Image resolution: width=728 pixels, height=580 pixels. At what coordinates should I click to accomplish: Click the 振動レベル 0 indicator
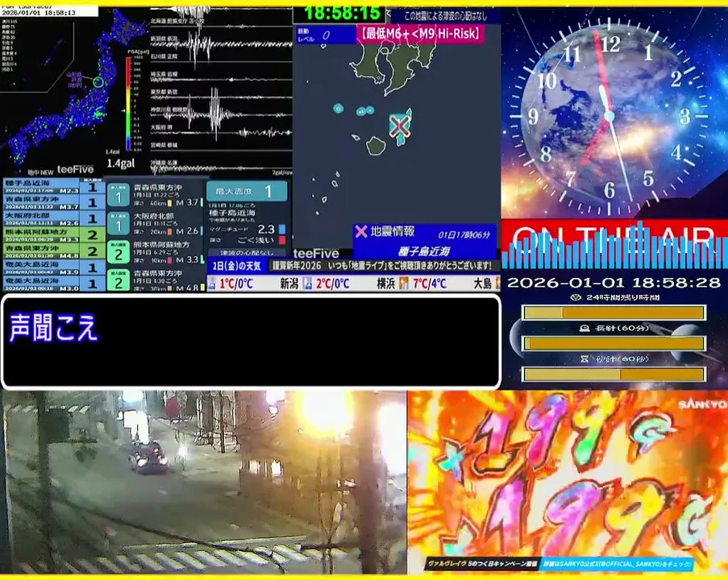[325, 35]
